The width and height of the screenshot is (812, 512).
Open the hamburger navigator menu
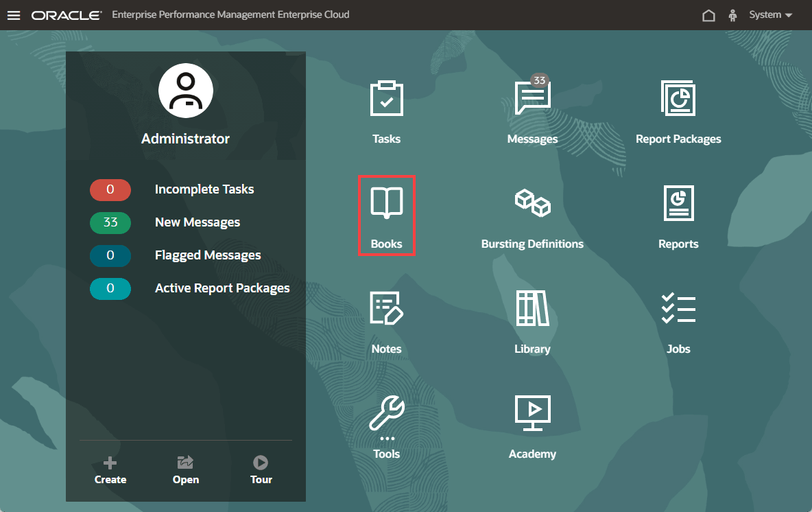click(x=14, y=15)
